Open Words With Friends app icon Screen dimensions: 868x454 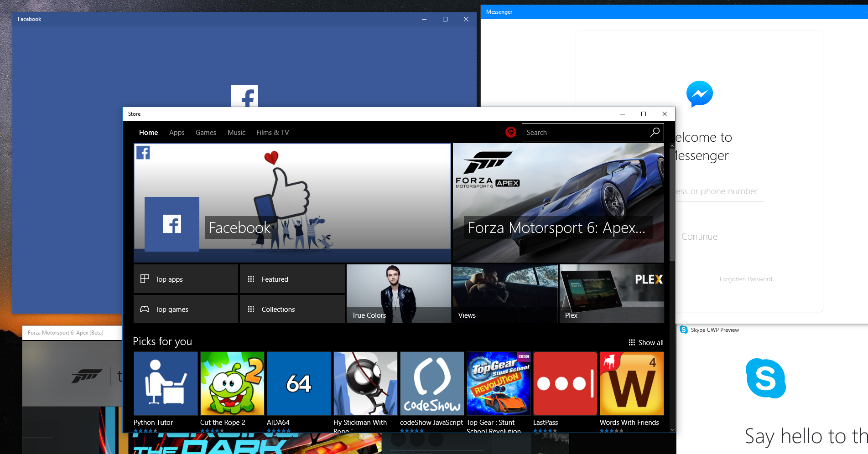[632, 383]
